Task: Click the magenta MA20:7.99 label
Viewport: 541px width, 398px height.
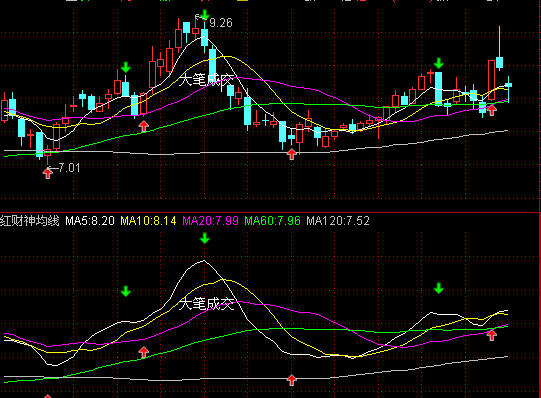Action: click(x=210, y=221)
